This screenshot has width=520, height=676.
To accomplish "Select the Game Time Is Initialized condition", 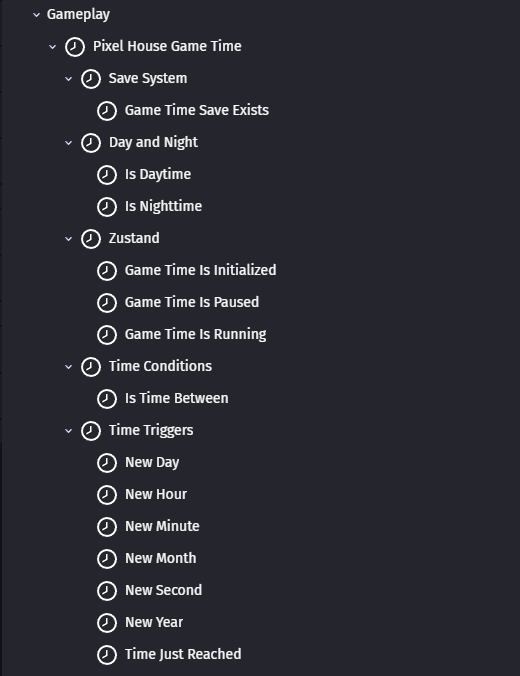I will coord(200,270).
